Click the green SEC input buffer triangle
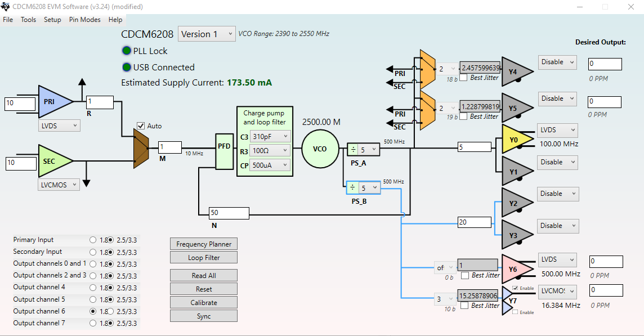This screenshot has height=336, width=644. (53, 161)
